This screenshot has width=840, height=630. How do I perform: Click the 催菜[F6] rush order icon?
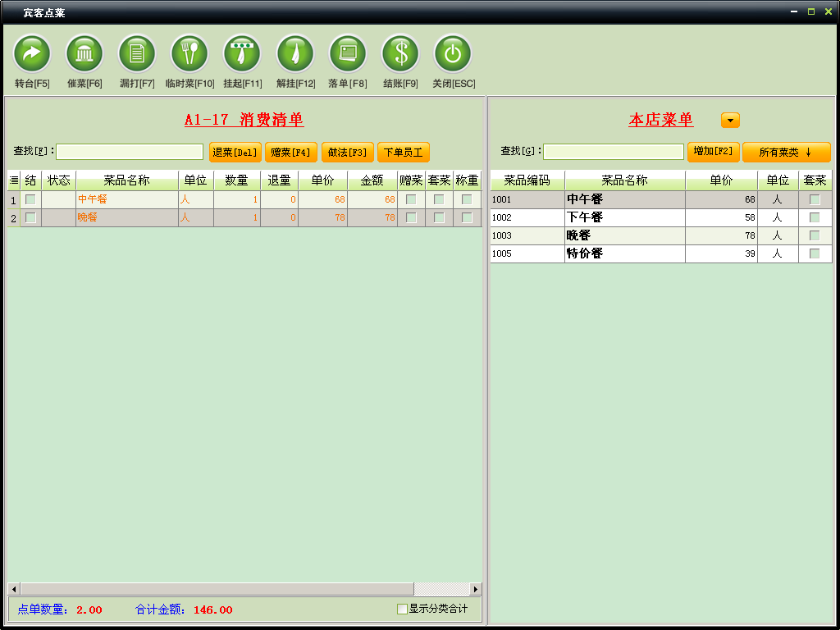pyautogui.click(x=84, y=53)
